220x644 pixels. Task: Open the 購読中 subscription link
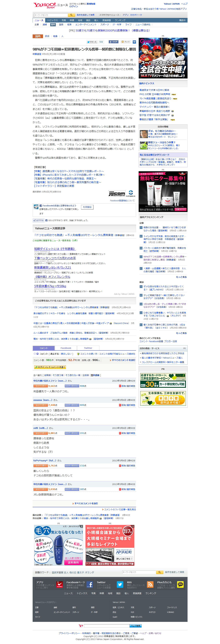pos(182,20)
